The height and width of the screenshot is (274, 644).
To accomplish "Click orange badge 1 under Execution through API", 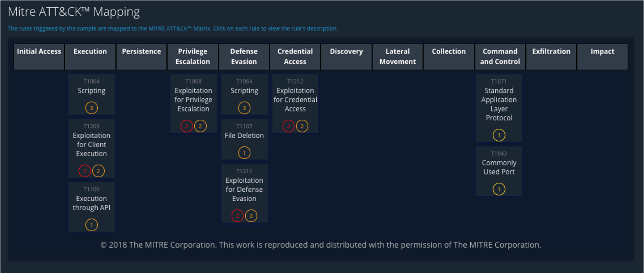I will (92, 225).
